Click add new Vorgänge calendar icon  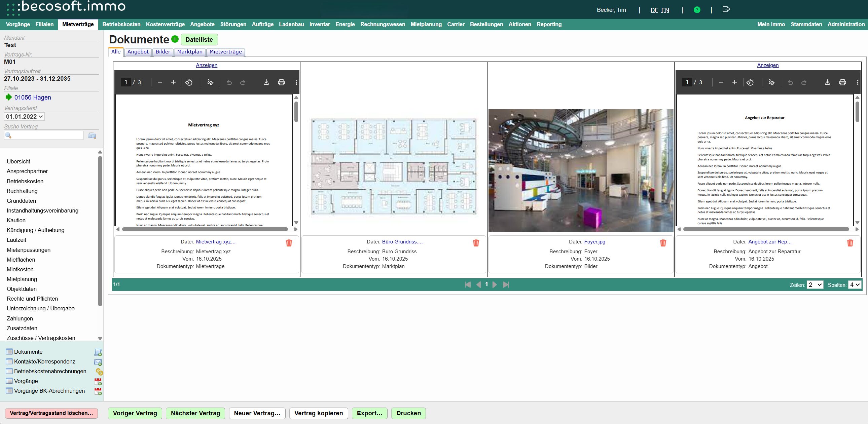point(98,381)
